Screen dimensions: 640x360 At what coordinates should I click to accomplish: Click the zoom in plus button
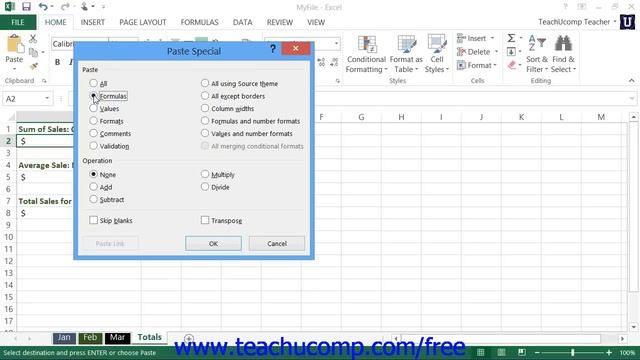(609, 352)
